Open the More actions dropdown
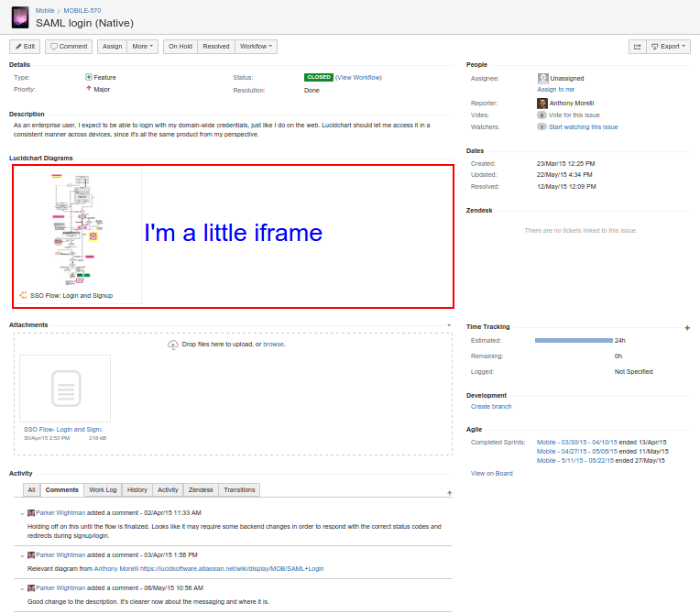This screenshot has width=700, height=614. 142,47
